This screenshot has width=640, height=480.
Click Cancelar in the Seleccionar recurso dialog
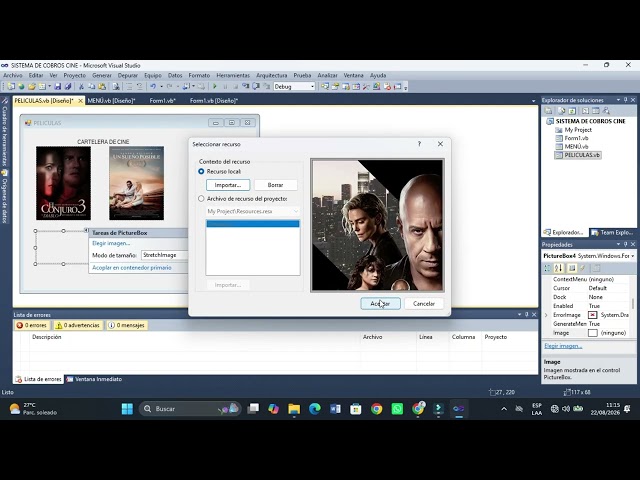click(424, 304)
